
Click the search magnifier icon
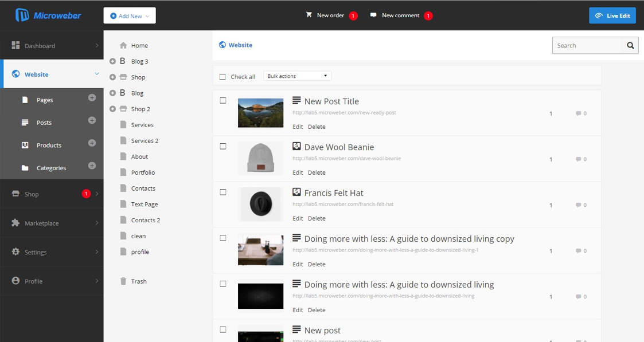tap(630, 46)
